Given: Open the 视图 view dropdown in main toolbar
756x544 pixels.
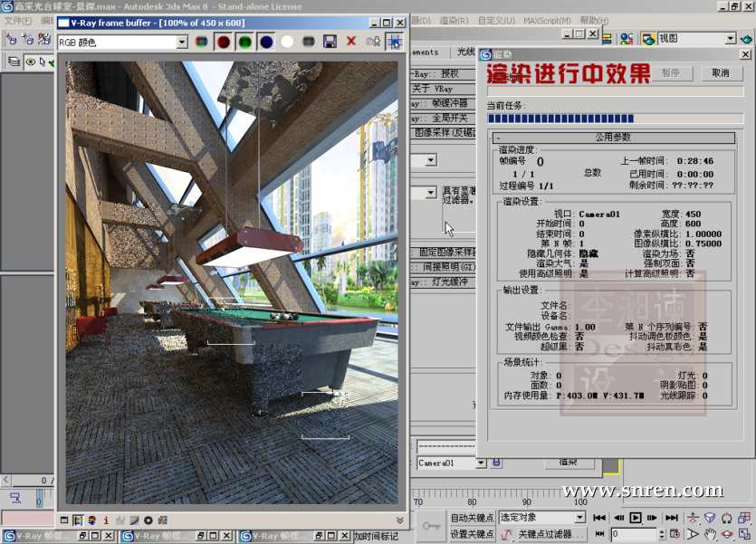Looking at the screenshot, I should pos(731,39).
